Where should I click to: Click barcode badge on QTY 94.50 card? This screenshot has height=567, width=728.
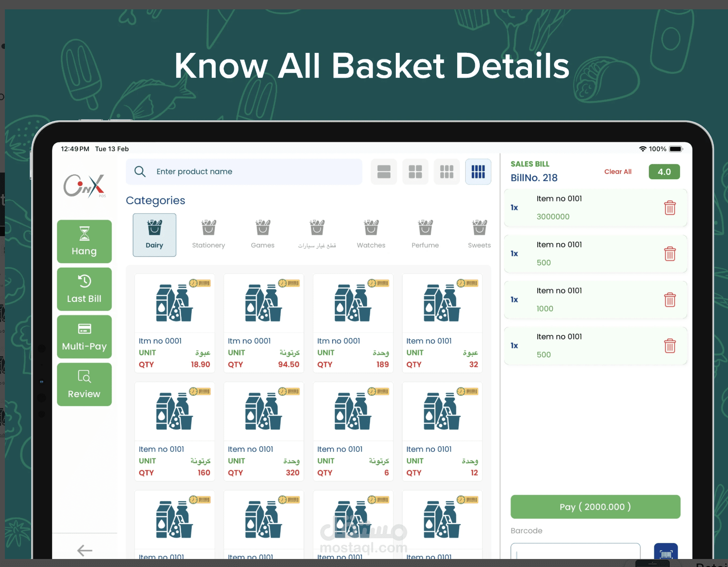click(x=289, y=283)
